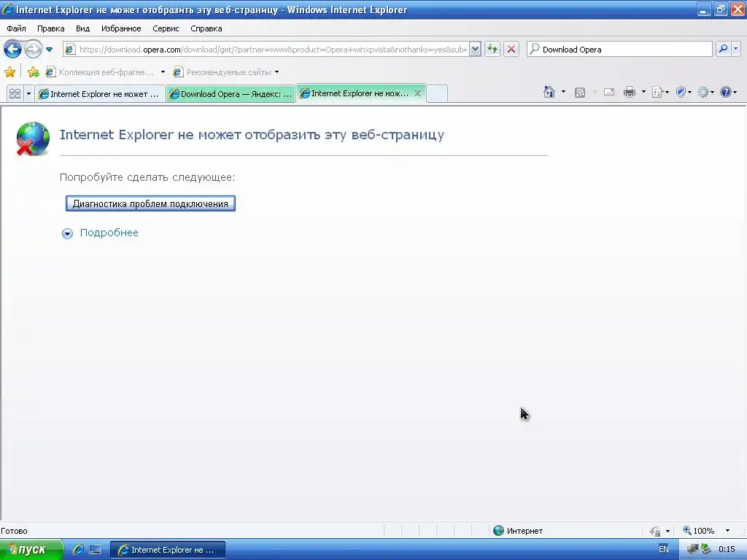Image resolution: width=747 pixels, height=560 pixels.
Task: Open Правка menu
Action: 50,28
